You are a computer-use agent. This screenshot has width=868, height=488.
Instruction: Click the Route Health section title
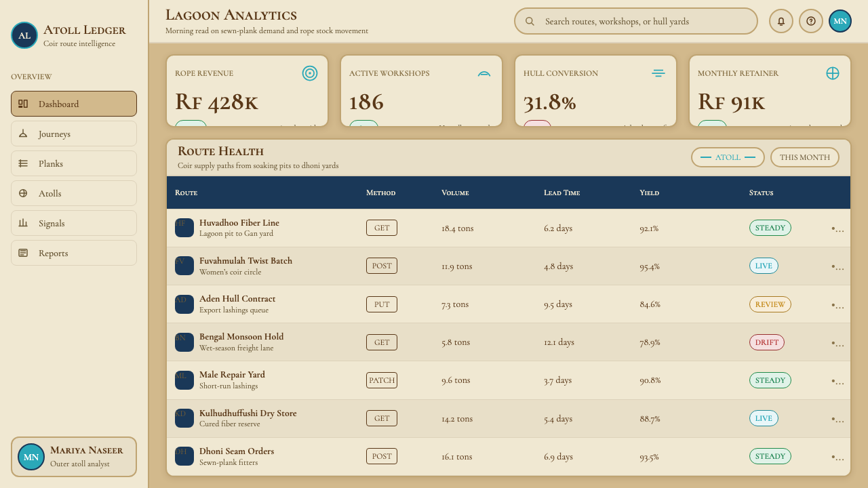pos(220,151)
